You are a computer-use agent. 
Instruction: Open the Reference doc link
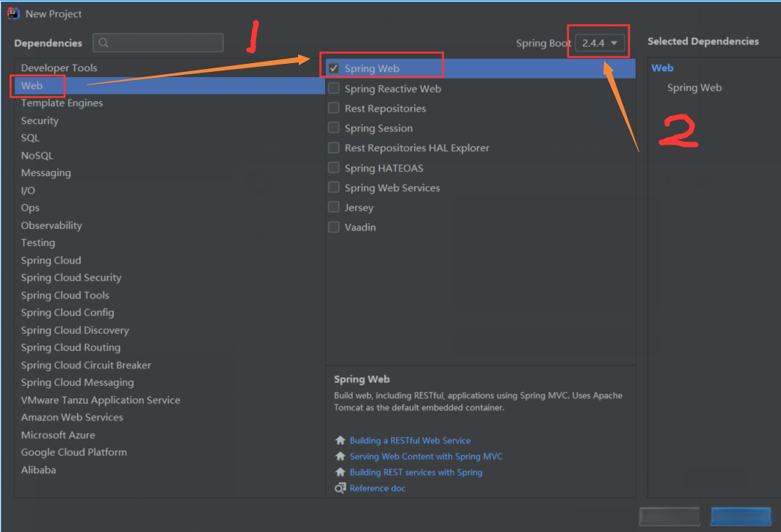pos(377,488)
